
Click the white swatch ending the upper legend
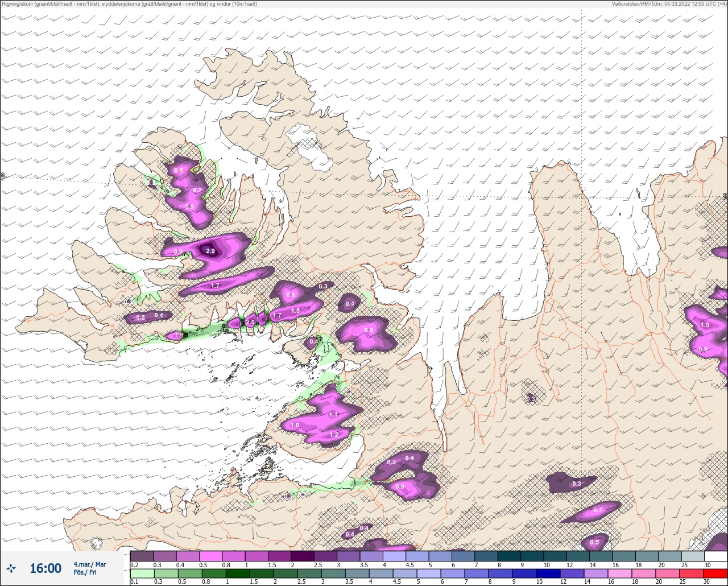tap(715, 556)
